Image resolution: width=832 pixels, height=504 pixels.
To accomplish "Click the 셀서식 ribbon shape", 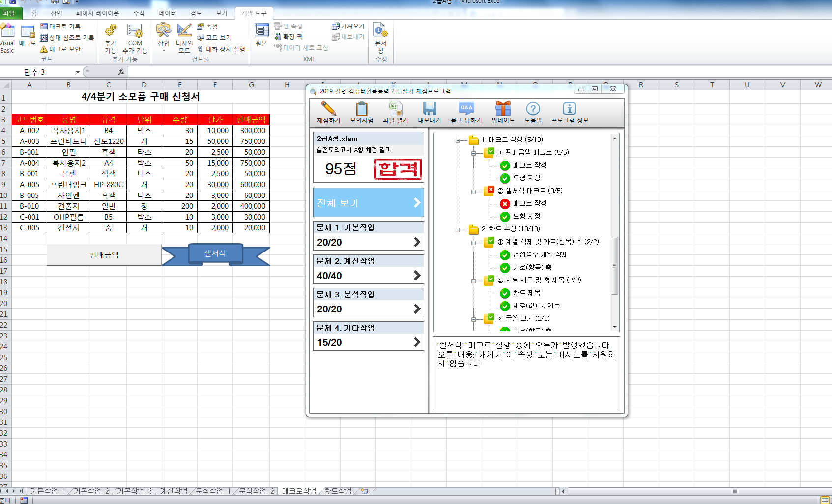I will pos(215,253).
